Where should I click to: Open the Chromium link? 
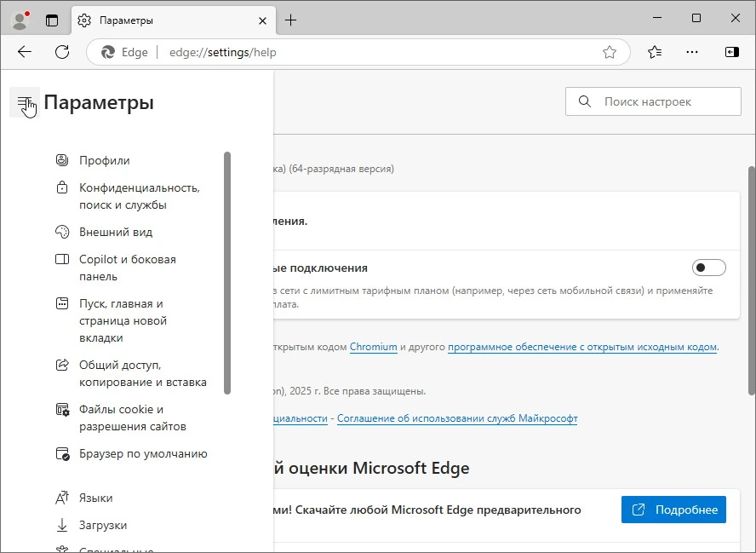click(x=373, y=347)
